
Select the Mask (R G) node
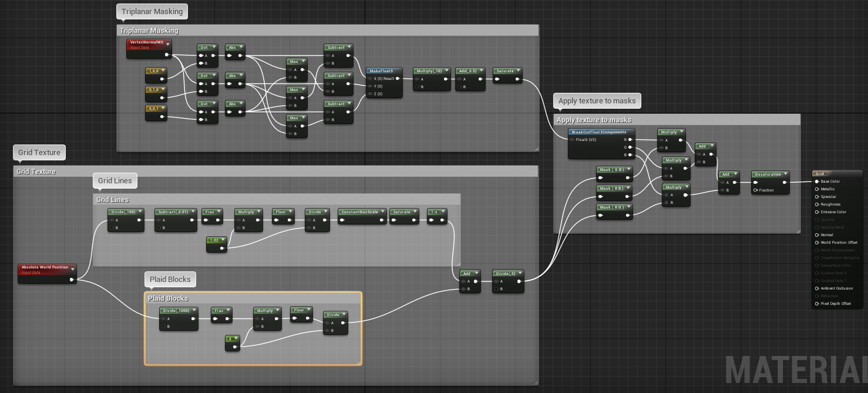coord(611,207)
